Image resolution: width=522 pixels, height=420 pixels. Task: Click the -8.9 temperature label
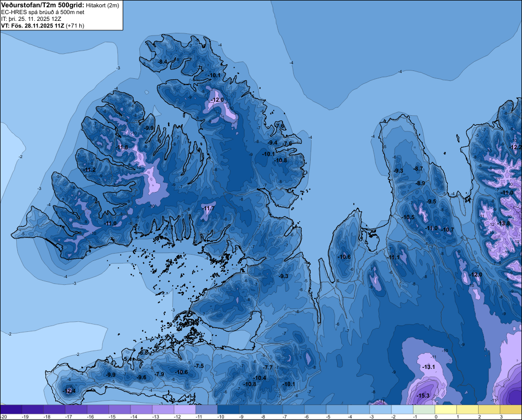[x=420, y=183]
